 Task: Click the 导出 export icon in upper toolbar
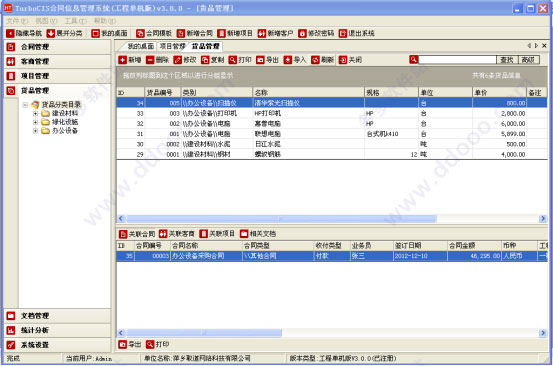pos(260,60)
